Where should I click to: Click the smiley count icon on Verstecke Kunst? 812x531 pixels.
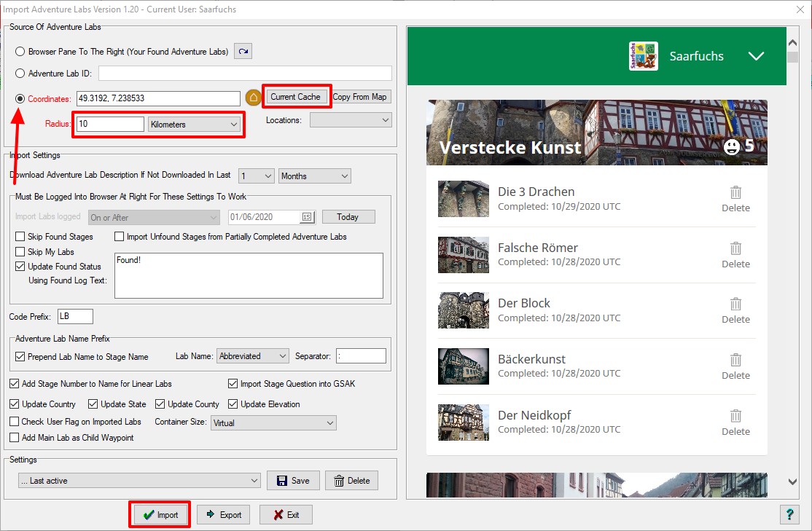coord(731,147)
